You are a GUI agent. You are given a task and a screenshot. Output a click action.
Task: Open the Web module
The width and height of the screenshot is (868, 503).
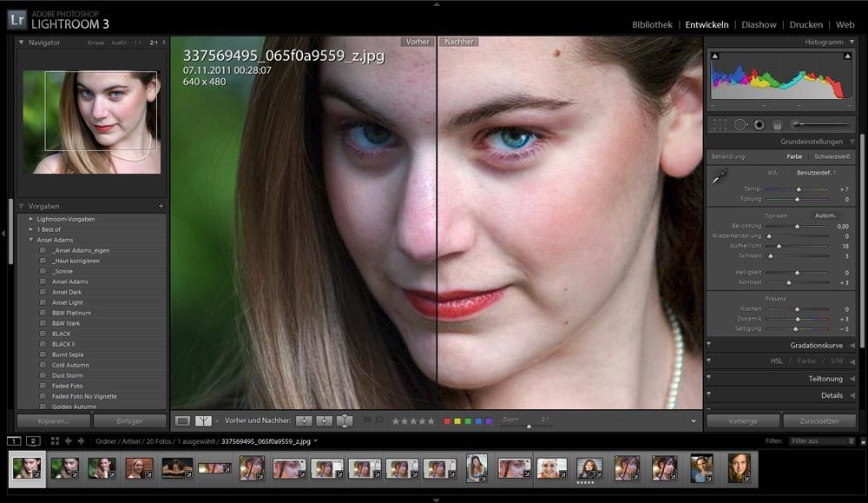tap(845, 25)
